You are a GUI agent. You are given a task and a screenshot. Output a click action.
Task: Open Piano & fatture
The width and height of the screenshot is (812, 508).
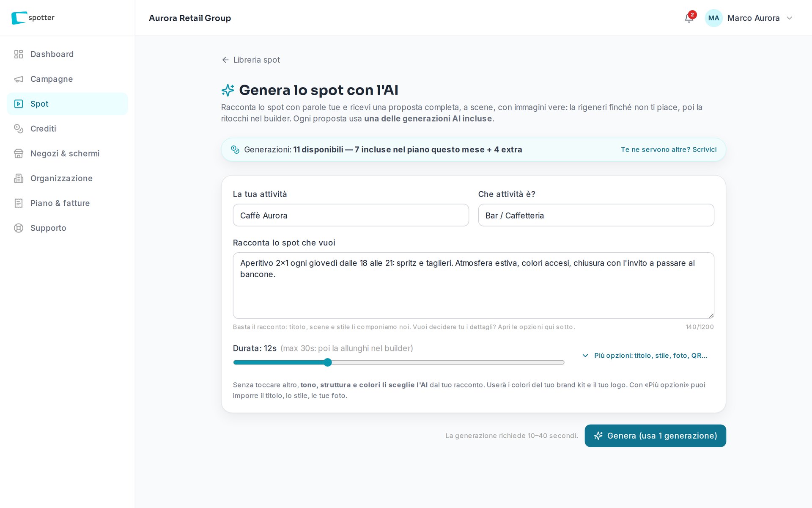point(67,203)
